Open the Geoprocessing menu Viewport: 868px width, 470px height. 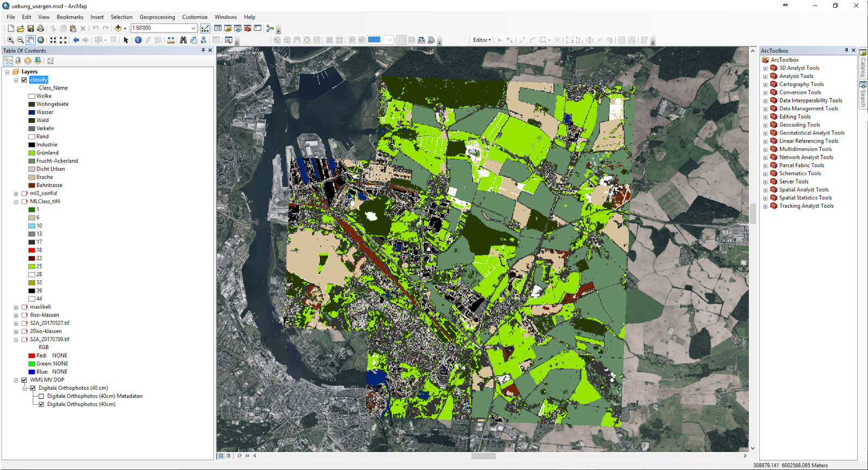(x=157, y=17)
